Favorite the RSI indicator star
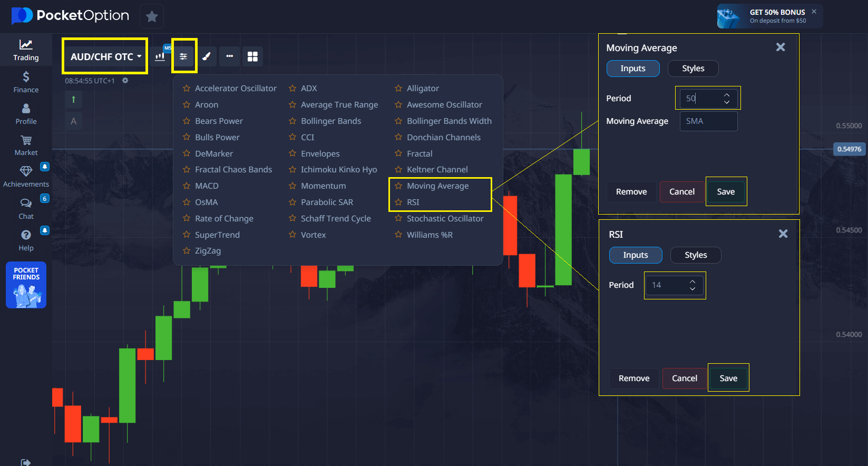Viewport: 868px width, 466px height. [398, 202]
